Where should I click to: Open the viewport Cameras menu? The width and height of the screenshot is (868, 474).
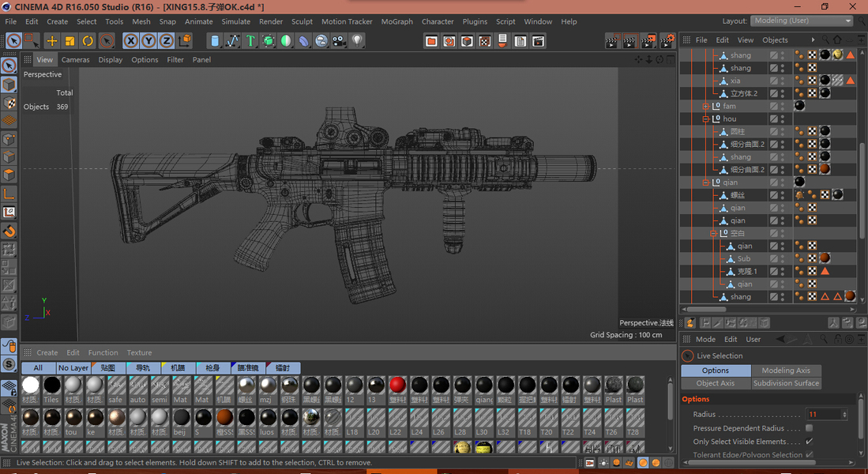[x=75, y=60]
